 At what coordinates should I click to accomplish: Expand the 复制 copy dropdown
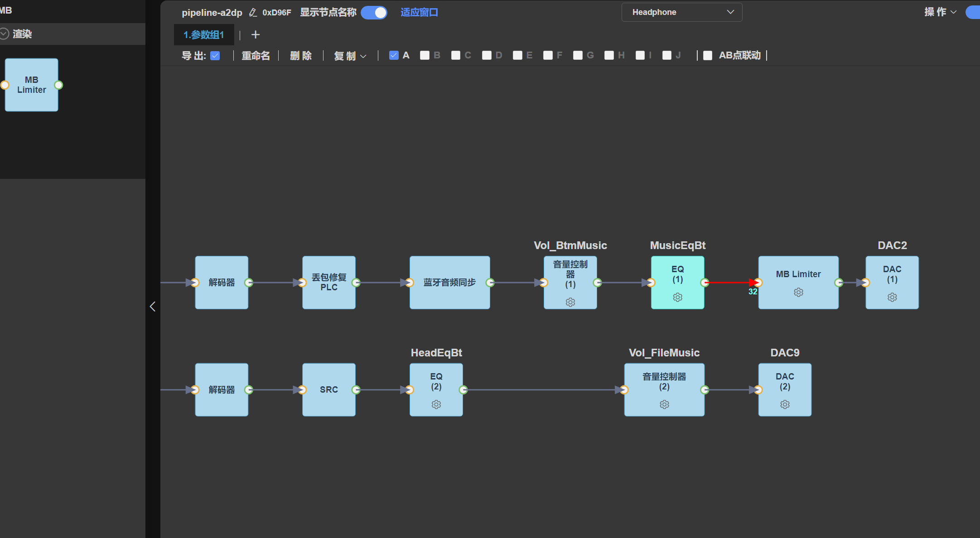pyautogui.click(x=350, y=56)
